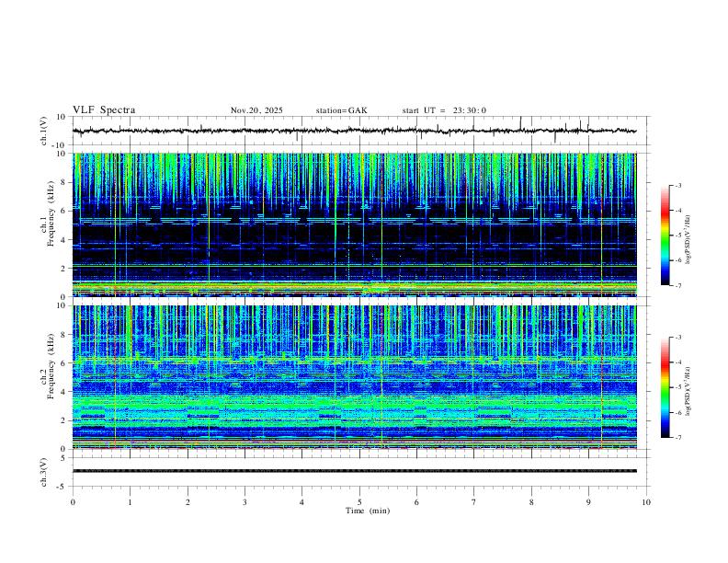The height and width of the screenshot is (563, 728).
Task: Click the ch.3 voltage trace band
Action: coord(354,471)
